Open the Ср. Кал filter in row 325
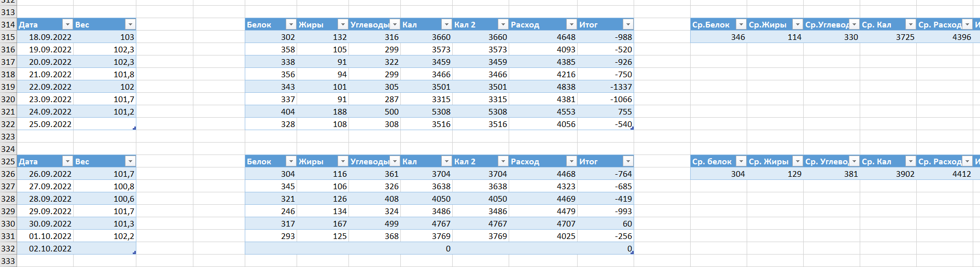 pos(911,161)
